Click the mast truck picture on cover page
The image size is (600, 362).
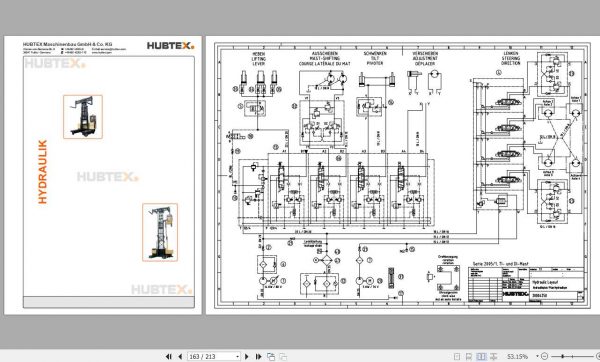160,232
